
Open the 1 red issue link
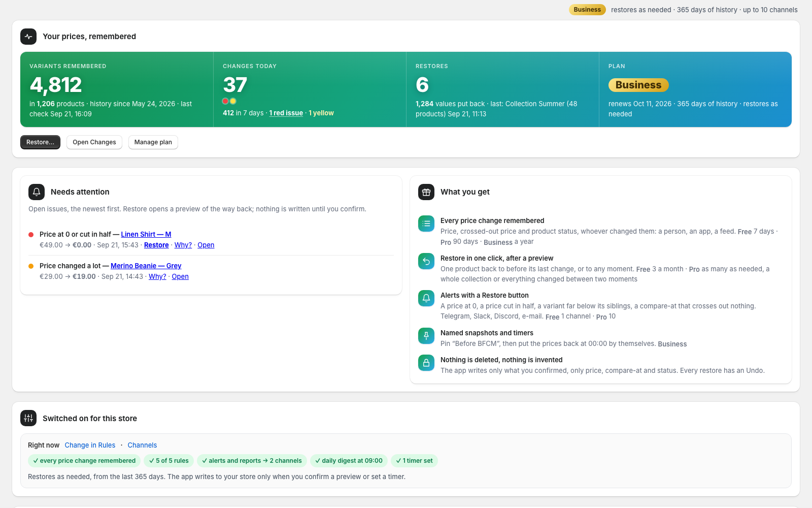pos(286,113)
